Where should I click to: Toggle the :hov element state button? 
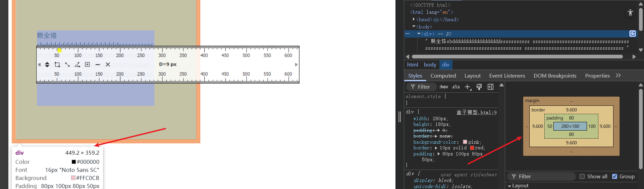coord(444,87)
